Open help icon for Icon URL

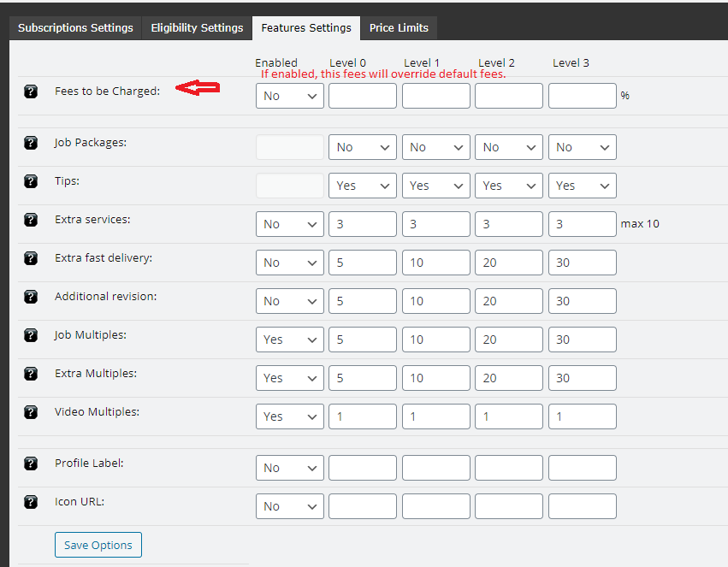[x=31, y=502]
